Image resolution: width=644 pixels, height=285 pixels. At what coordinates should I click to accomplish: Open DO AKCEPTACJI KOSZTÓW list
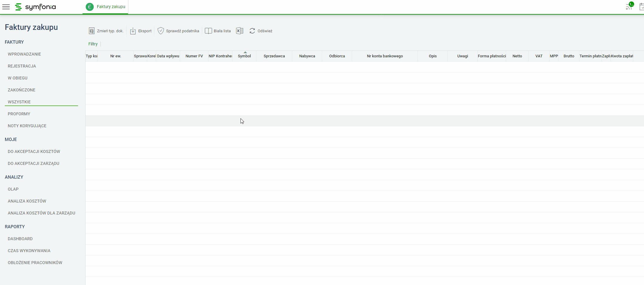click(x=34, y=151)
